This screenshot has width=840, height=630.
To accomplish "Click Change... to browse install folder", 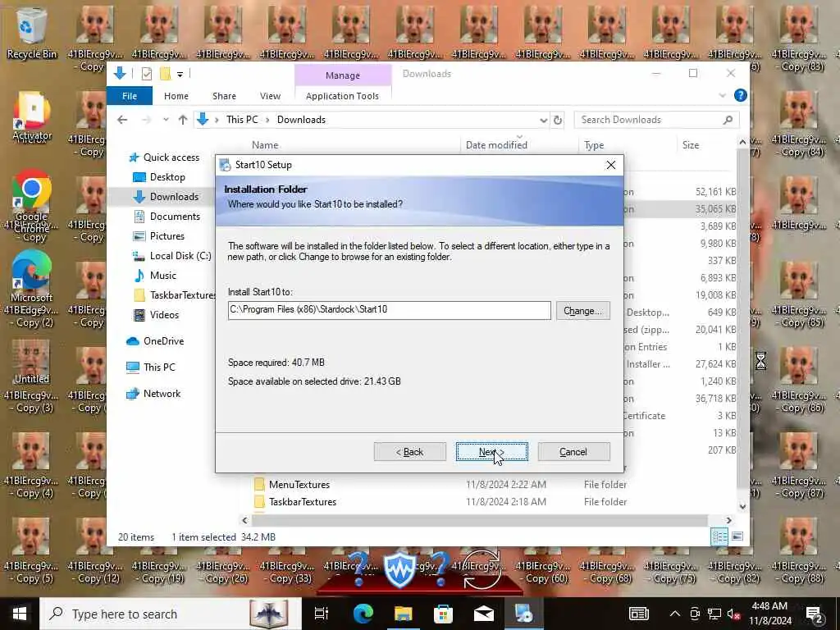I will (582, 311).
